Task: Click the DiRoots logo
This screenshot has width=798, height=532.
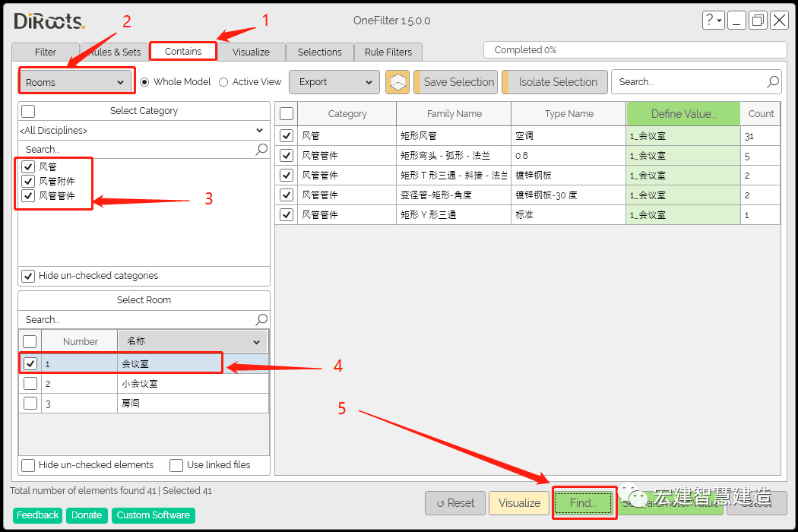Action: [49, 21]
